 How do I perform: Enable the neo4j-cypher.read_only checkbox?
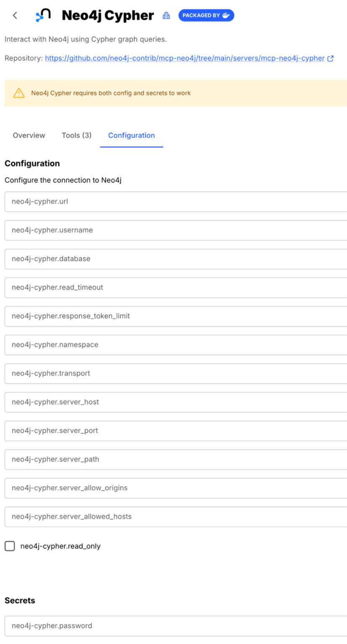pyautogui.click(x=9, y=546)
